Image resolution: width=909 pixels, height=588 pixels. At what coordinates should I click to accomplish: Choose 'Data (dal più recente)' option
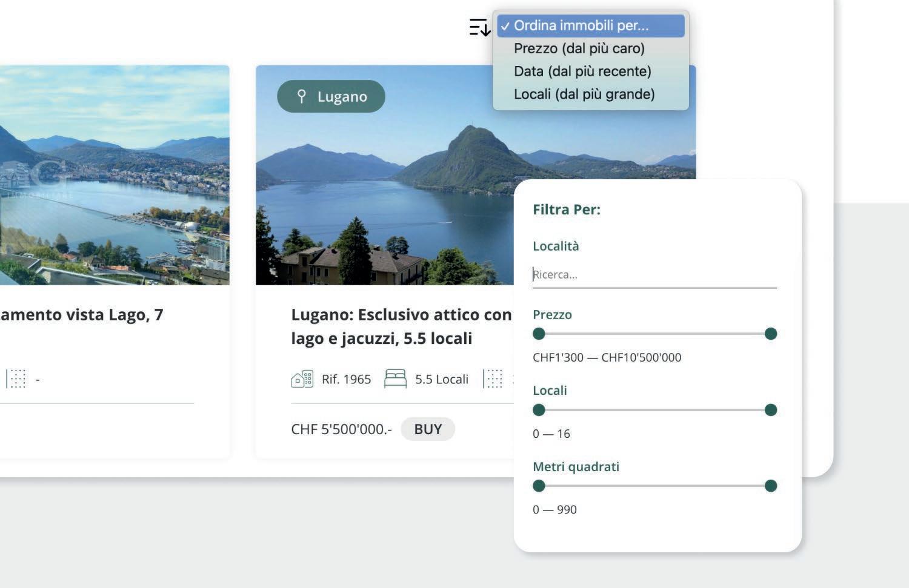coord(582,71)
